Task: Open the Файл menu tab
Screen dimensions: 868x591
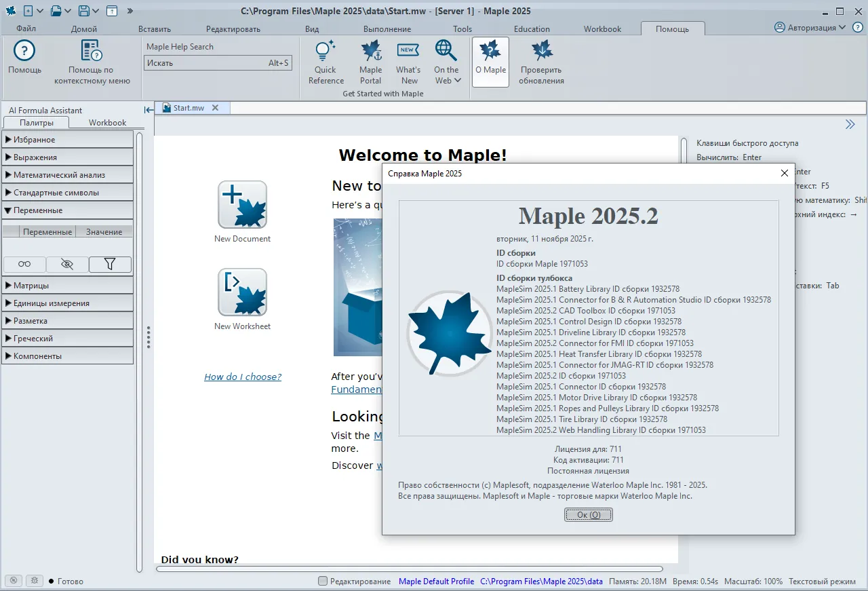Action: pyautogui.click(x=26, y=29)
